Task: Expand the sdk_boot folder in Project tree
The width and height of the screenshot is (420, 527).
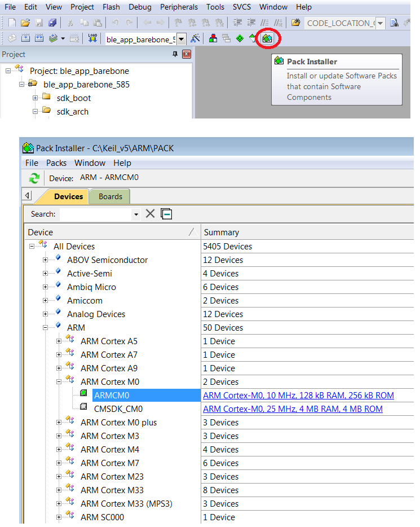Action: click(35, 98)
